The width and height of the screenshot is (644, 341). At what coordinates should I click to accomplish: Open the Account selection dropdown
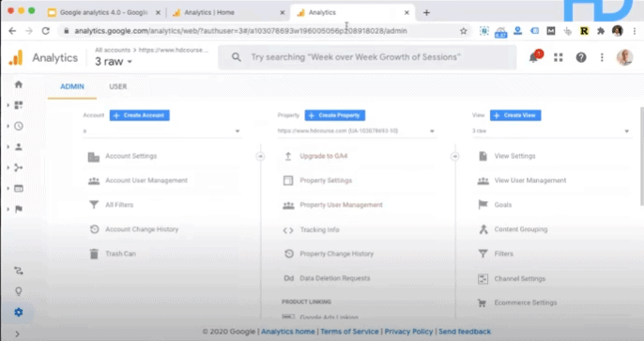coord(161,132)
